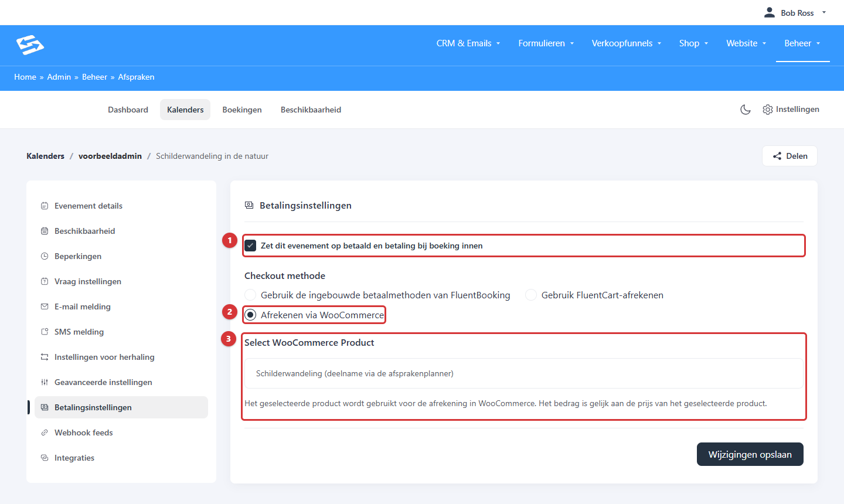The height and width of the screenshot is (504, 844).
Task: Click Kalenders in the page breadcrumb
Action: 45,156
